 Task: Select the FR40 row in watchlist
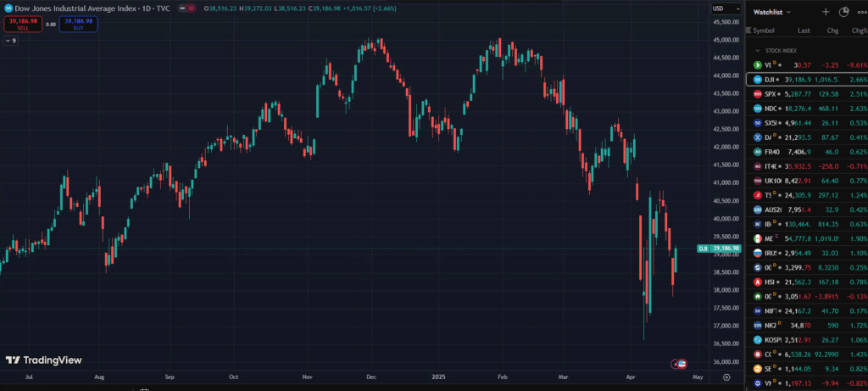[x=807, y=152]
